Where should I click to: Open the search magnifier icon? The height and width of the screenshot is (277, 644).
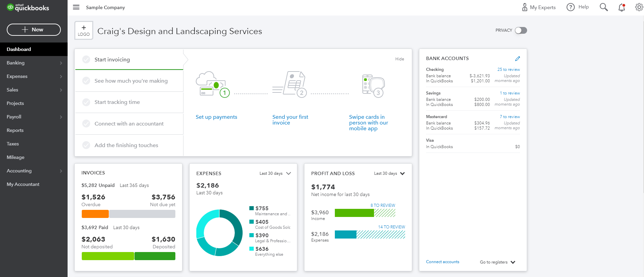click(603, 7)
